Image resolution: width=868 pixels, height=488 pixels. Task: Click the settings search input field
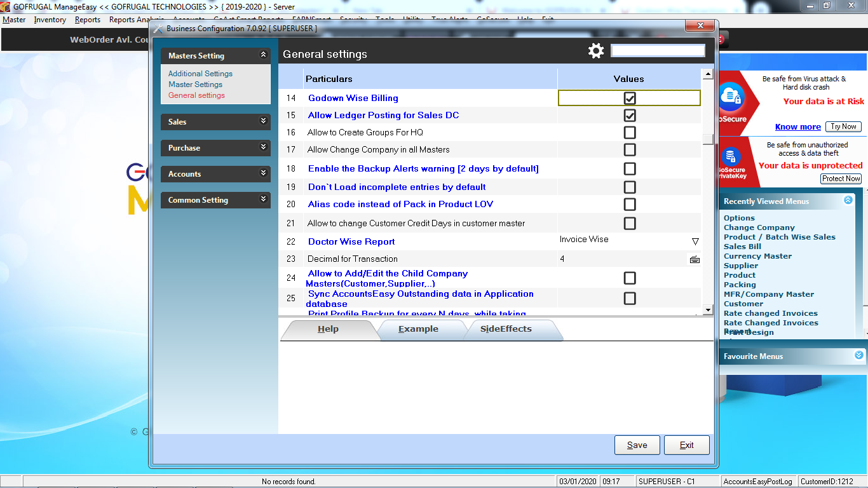658,51
